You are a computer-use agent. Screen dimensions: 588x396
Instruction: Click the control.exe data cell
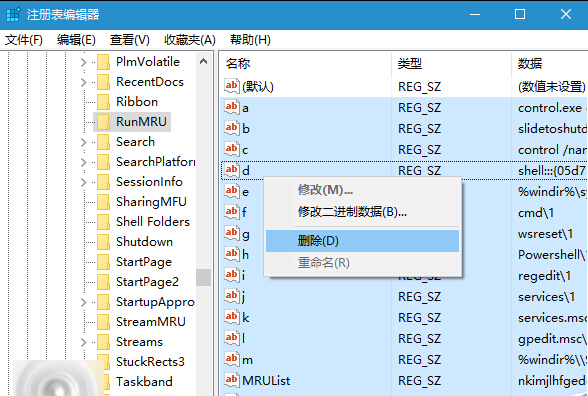pyautogui.click(x=550, y=108)
